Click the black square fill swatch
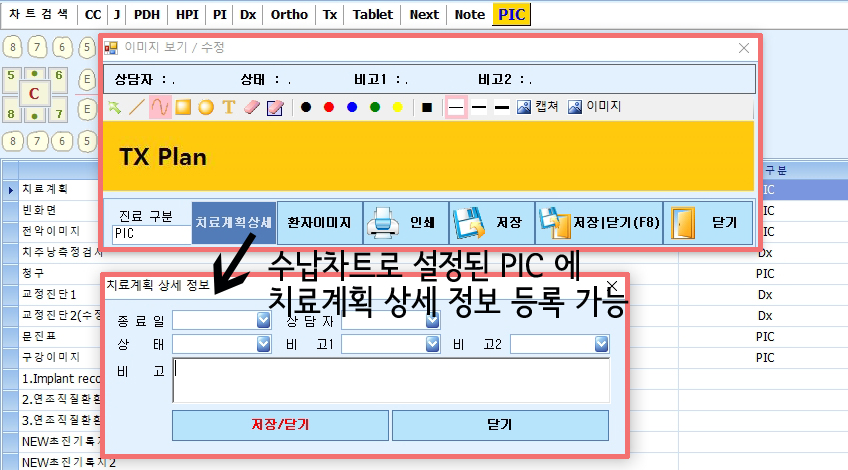The width and height of the screenshot is (848, 470). [x=427, y=108]
